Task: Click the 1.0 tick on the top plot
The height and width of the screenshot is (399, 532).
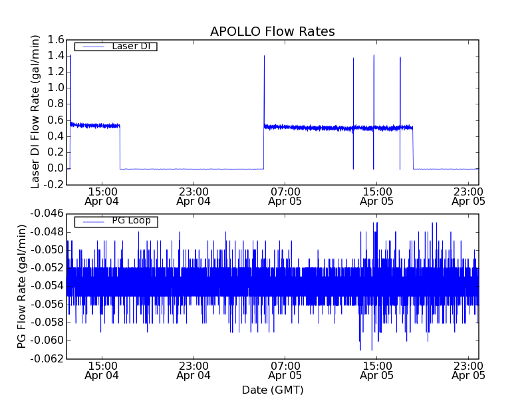Action: point(55,88)
